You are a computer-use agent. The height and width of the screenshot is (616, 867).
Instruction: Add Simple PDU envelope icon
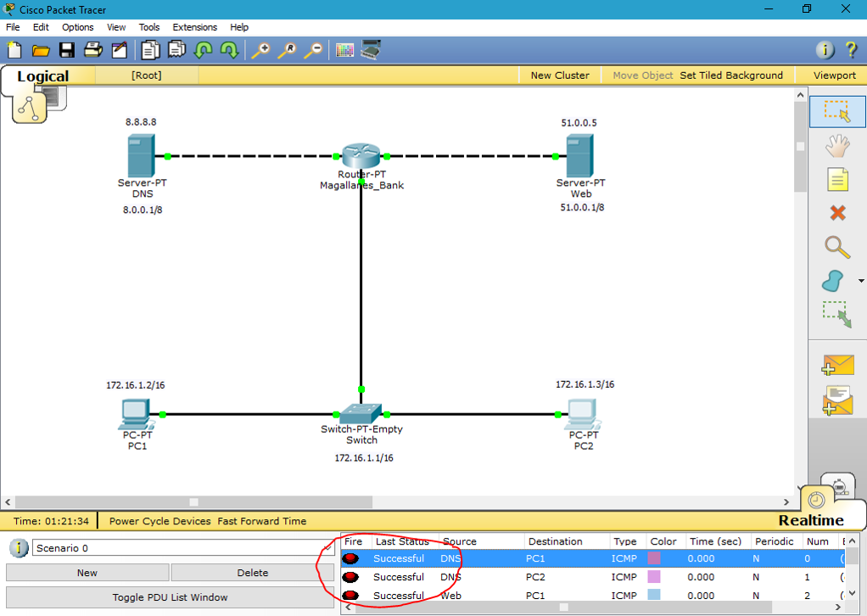pos(838,366)
